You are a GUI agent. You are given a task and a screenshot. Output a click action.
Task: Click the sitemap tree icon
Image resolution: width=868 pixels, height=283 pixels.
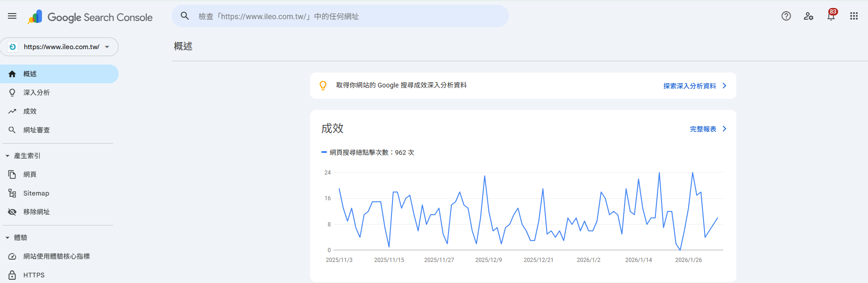(x=12, y=193)
